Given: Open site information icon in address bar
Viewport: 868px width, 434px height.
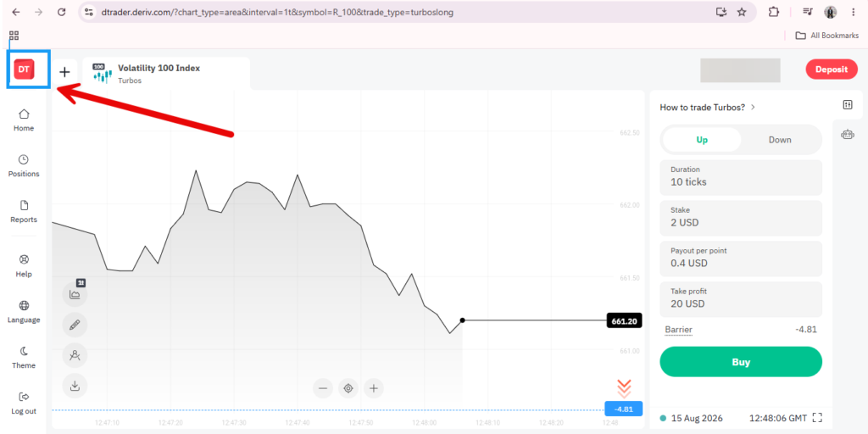Looking at the screenshot, I should [90, 12].
